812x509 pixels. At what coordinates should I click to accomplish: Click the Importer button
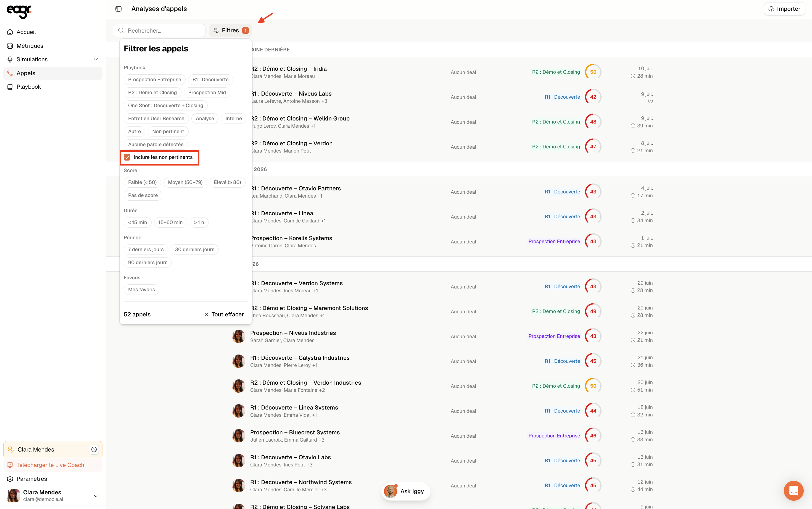click(784, 9)
